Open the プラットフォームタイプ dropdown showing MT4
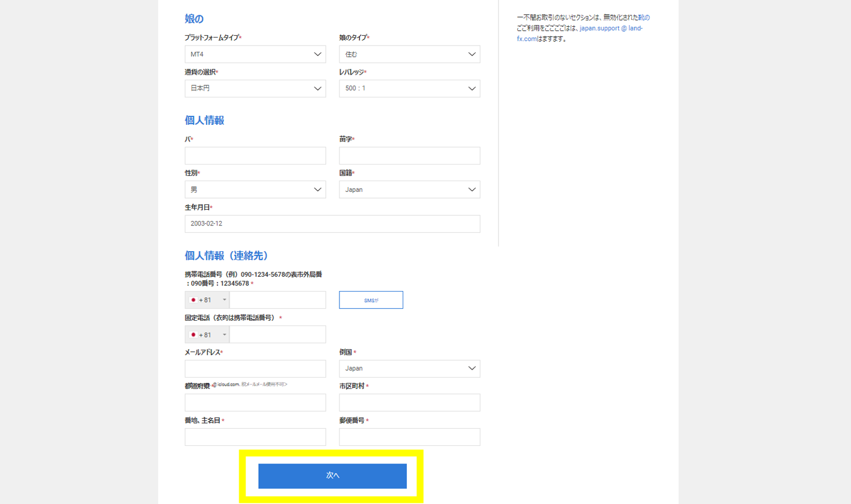 255,54
